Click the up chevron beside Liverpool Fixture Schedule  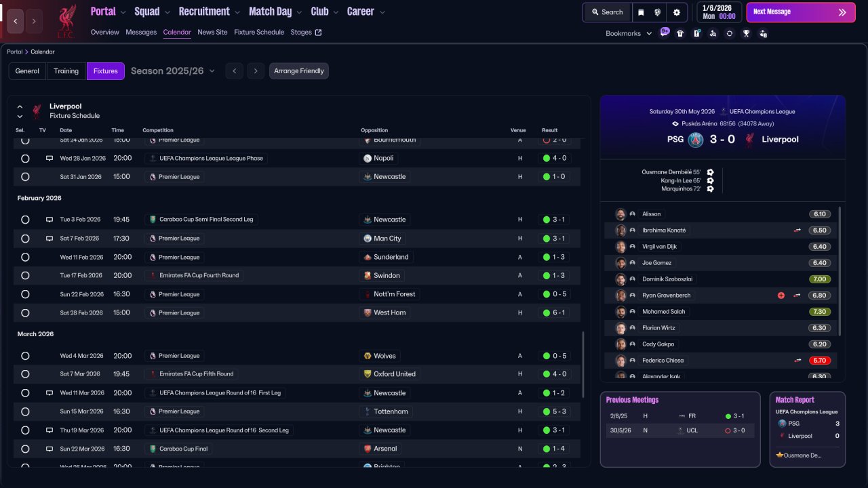point(20,107)
